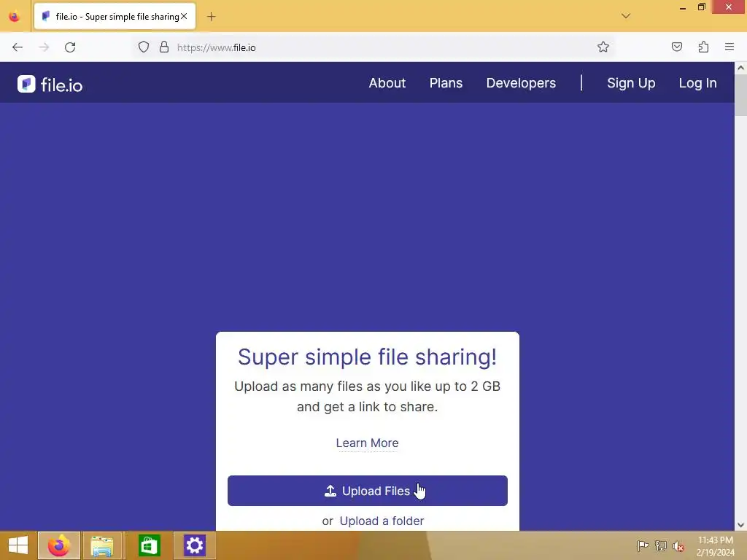
Task: Open Firefox View icon in tab bar
Action: pos(15,16)
